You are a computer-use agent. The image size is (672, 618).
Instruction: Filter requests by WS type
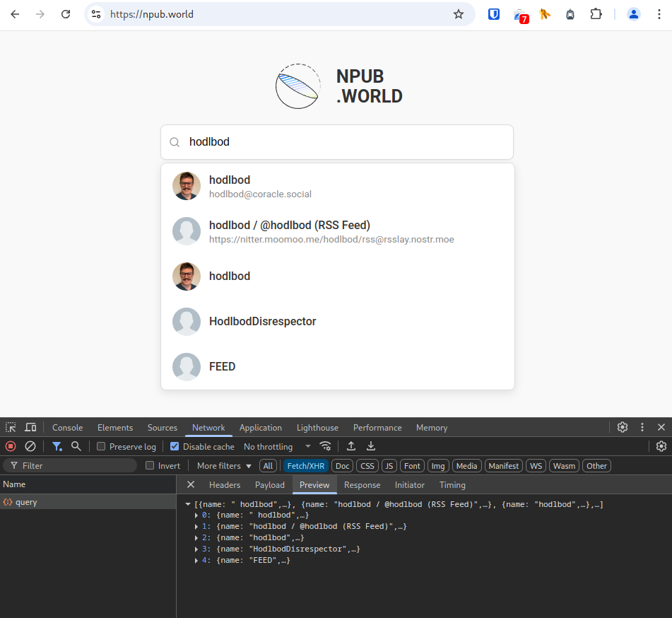point(536,466)
